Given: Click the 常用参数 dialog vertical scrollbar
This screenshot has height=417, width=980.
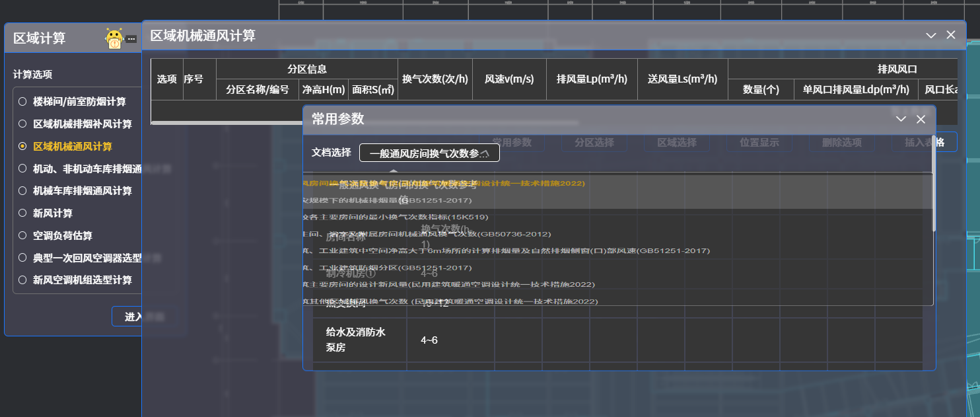Looking at the screenshot, I should 933,198.
